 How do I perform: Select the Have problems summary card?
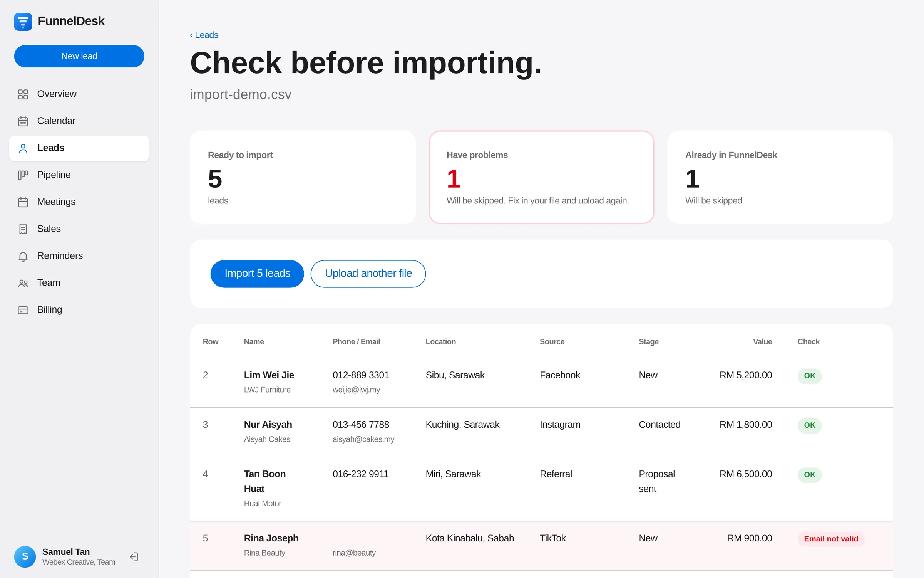click(541, 177)
